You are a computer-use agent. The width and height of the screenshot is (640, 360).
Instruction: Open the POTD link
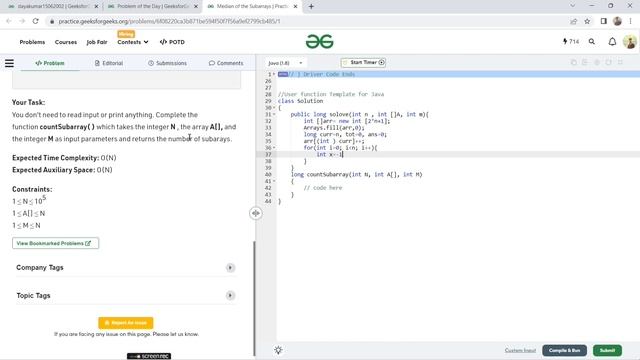click(x=172, y=42)
